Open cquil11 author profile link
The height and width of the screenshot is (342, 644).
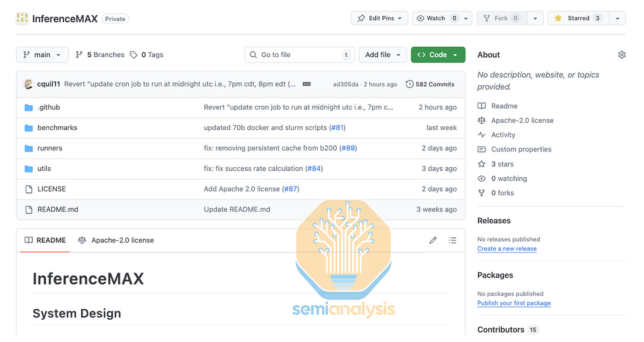click(x=49, y=84)
